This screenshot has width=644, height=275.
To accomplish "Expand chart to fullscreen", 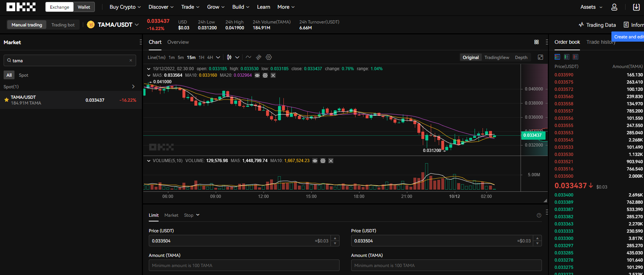I will (540, 57).
